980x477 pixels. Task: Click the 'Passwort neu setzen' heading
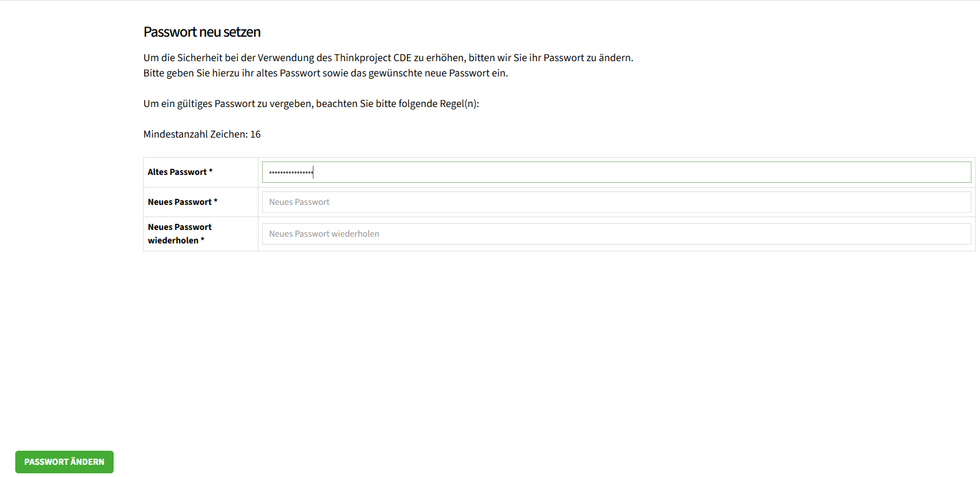pos(202,32)
